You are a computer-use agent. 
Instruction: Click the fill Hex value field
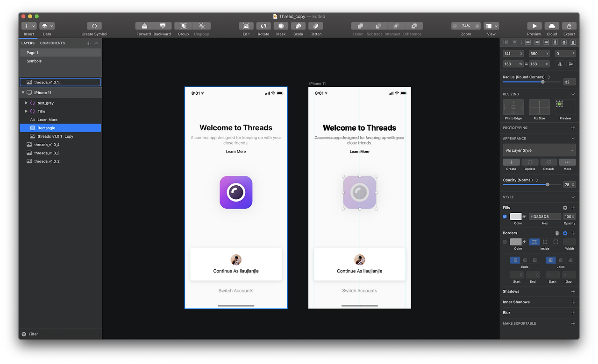[545, 217]
